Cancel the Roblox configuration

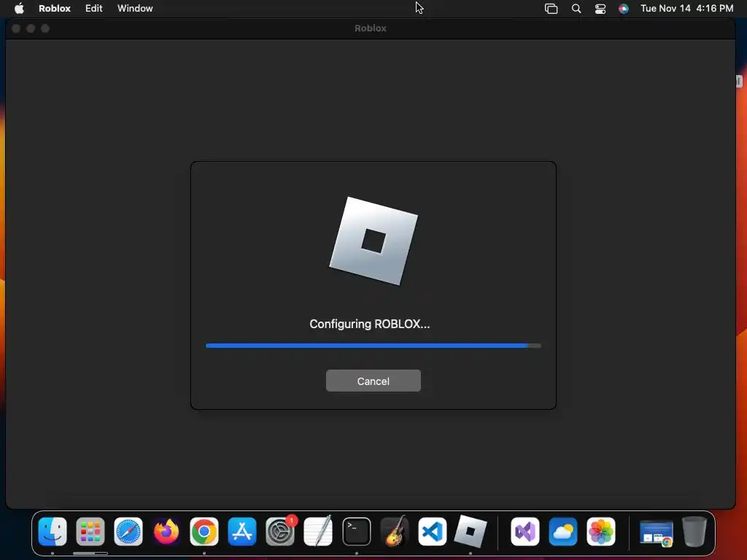[x=373, y=381]
